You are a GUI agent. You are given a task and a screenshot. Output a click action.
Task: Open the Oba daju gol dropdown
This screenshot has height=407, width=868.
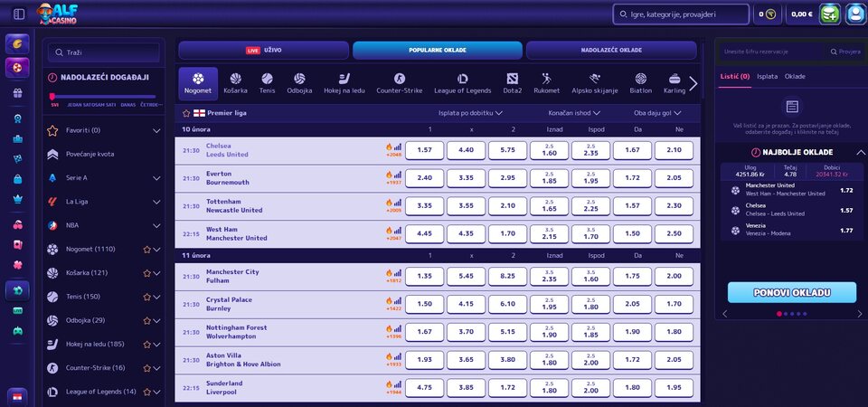coord(658,113)
